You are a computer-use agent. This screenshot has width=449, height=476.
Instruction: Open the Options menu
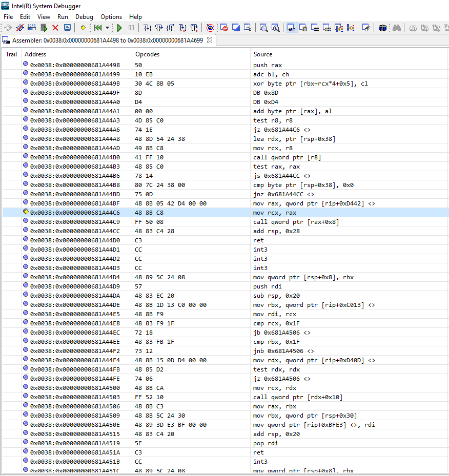(111, 17)
